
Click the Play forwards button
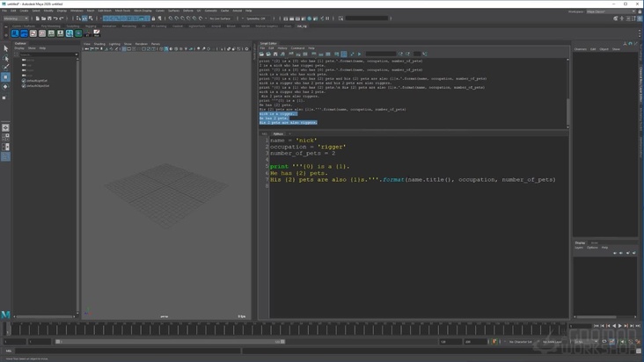pos(620,325)
